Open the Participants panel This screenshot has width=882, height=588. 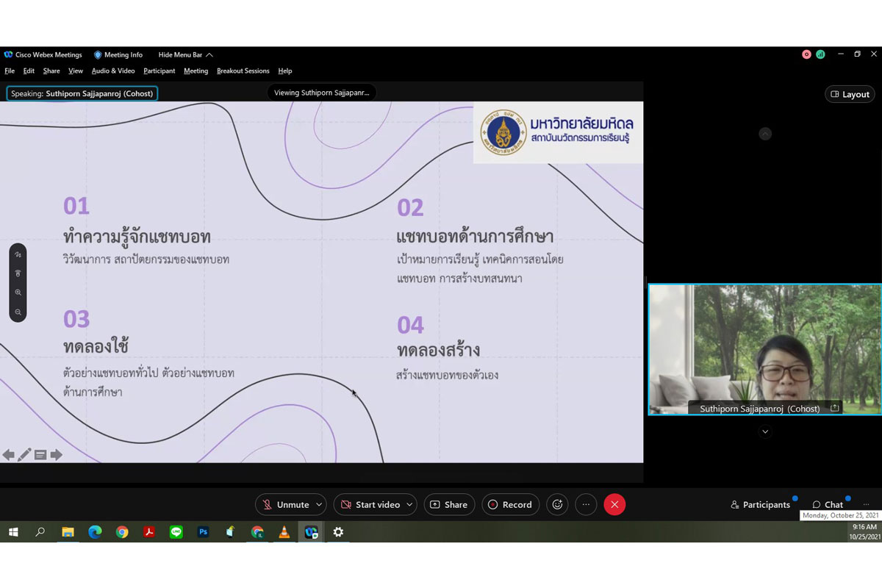[x=760, y=504]
